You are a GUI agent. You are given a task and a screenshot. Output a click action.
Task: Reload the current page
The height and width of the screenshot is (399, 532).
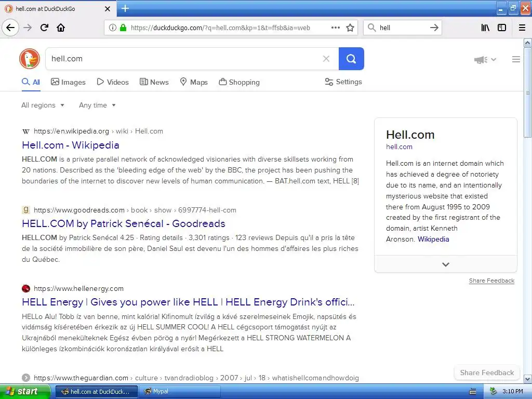point(45,28)
